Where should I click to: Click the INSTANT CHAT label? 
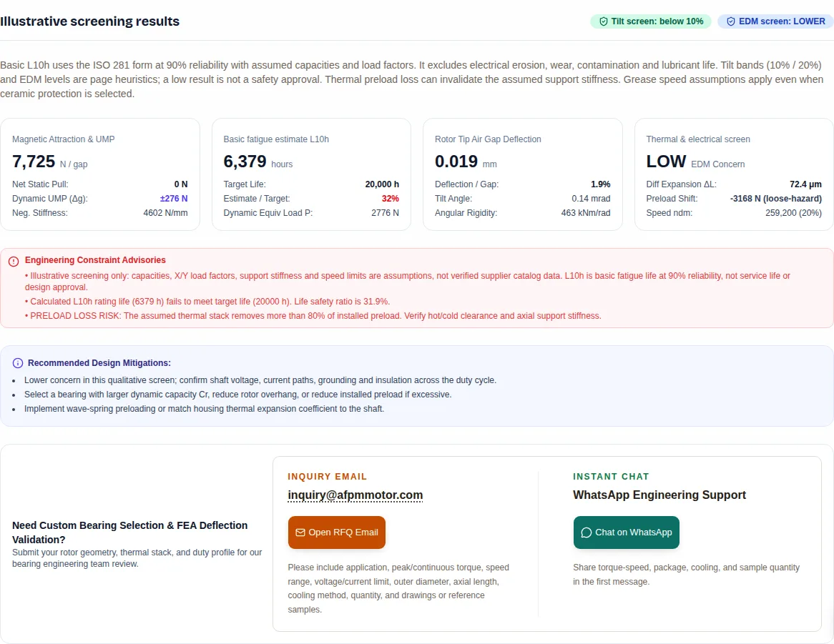click(611, 477)
